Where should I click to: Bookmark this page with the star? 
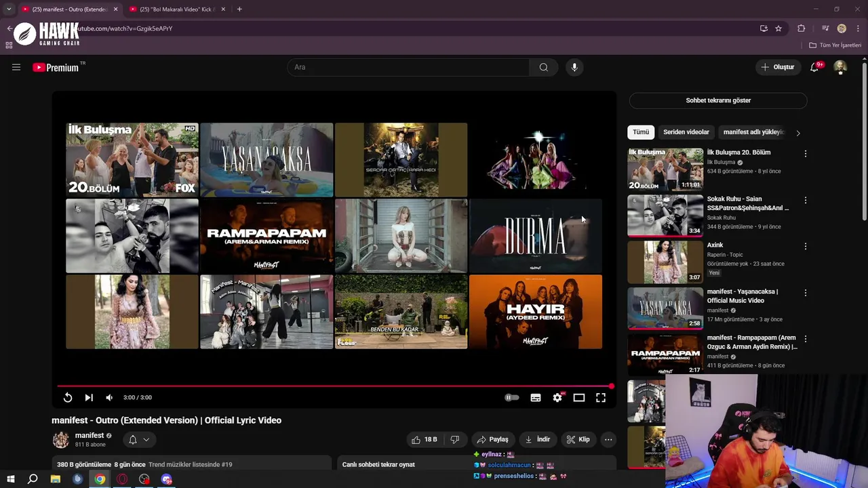click(x=778, y=28)
